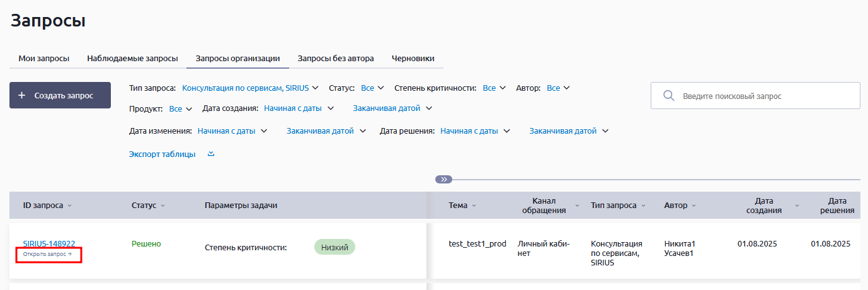Switch to the Мои запросы tab
This screenshot has width=868, height=290.
[43, 58]
